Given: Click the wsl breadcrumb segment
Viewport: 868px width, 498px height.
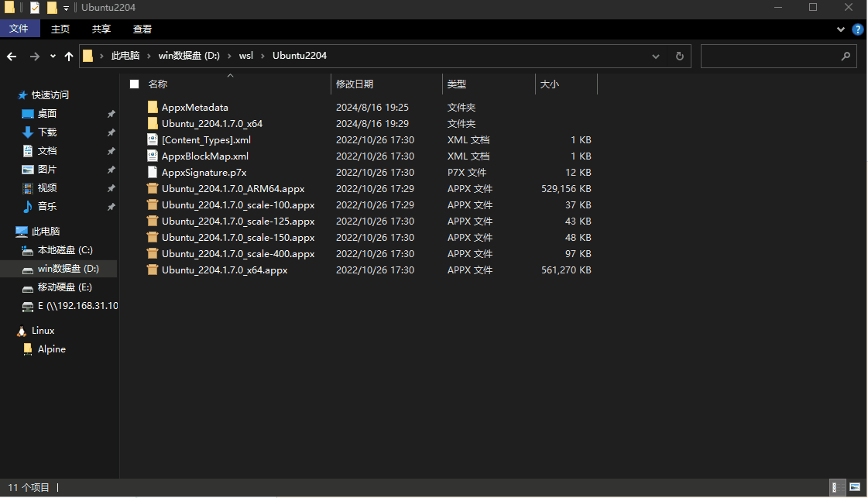Looking at the screenshot, I should coord(245,56).
